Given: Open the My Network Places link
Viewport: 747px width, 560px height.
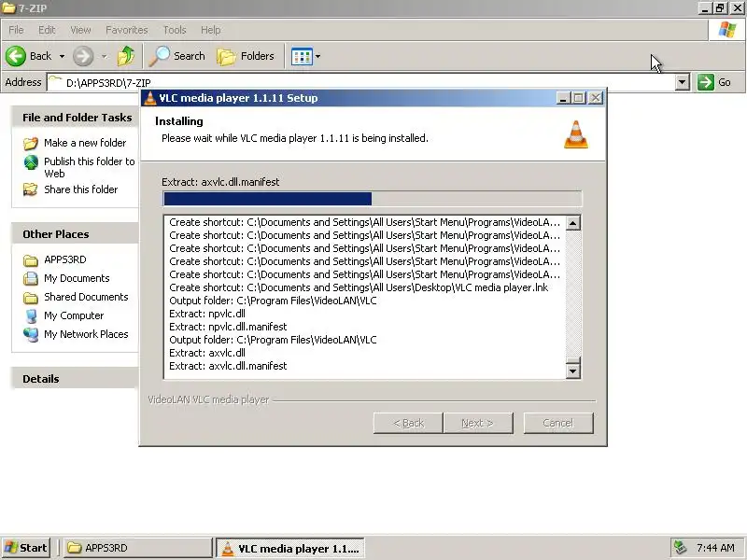Looking at the screenshot, I should coord(86,334).
